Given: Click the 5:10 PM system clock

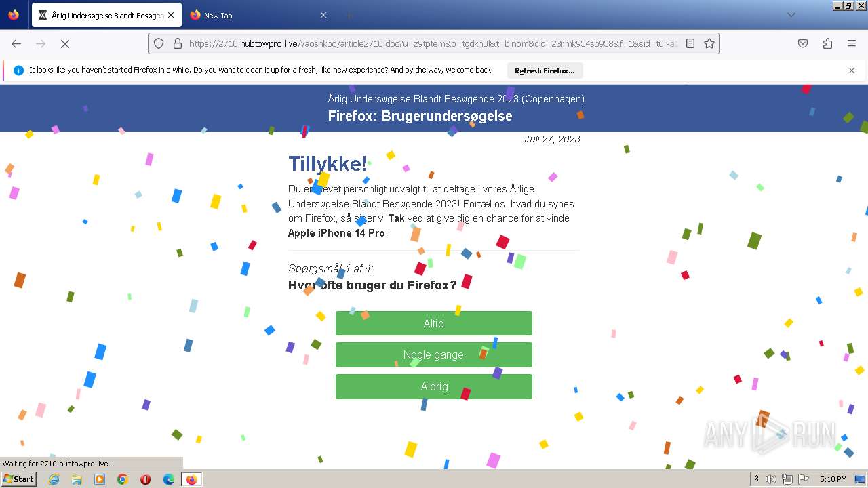Looking at the screenshot, I should click(x=833, y=479).
